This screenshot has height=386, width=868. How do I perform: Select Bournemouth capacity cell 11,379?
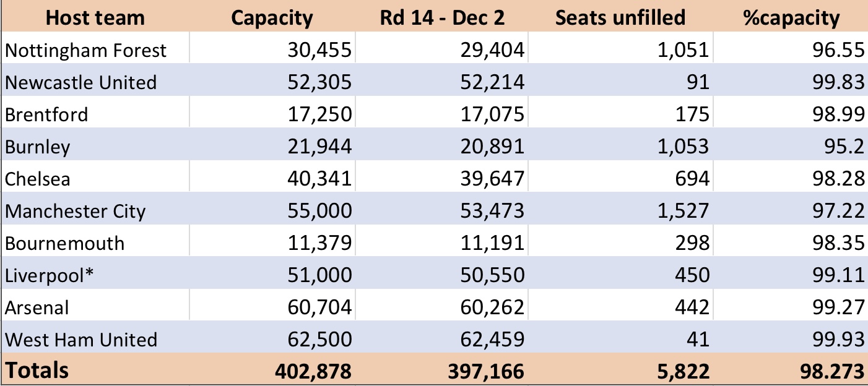coord(272,242)
